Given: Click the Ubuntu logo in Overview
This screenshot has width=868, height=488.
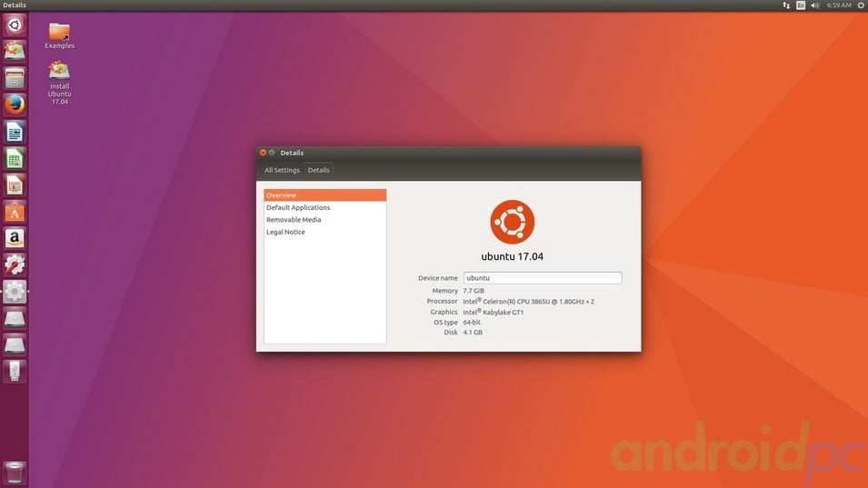Looking at the screenshot, I should [512, 222].
